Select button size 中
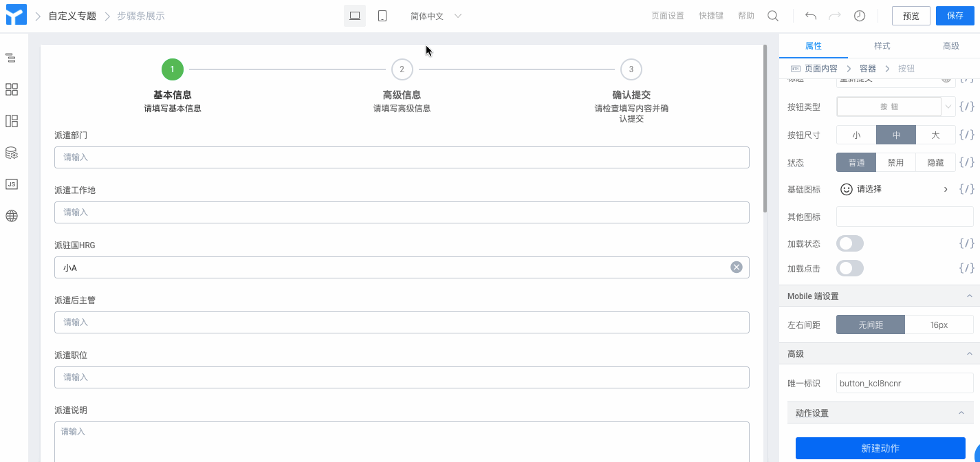This screenshot has height=462, width=980. pyautogui.click(x=896, y=135)
